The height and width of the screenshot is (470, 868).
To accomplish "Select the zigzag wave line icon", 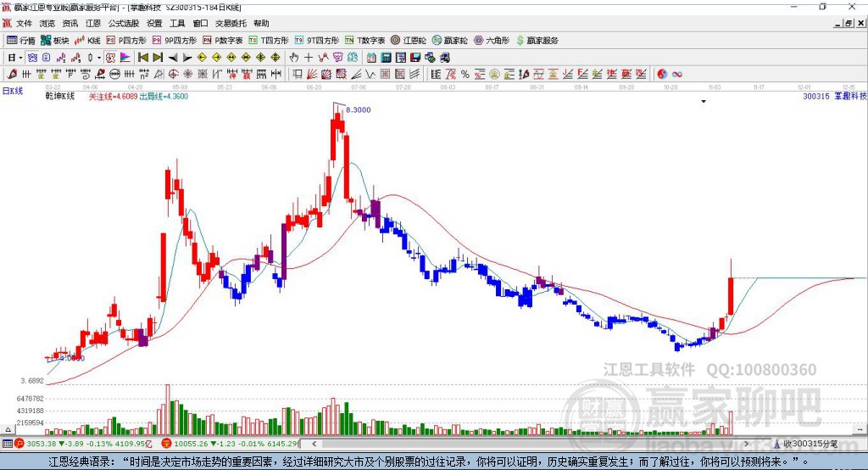I will click(370, 75).
